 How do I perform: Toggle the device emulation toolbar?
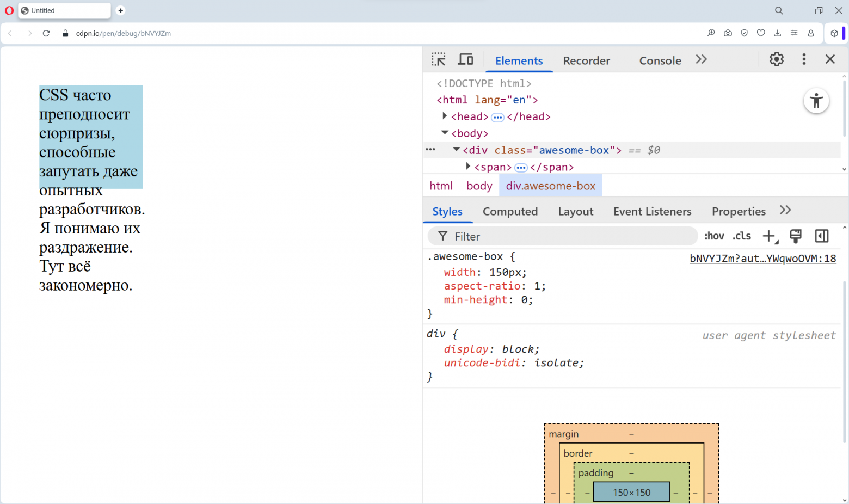[465, 59]
